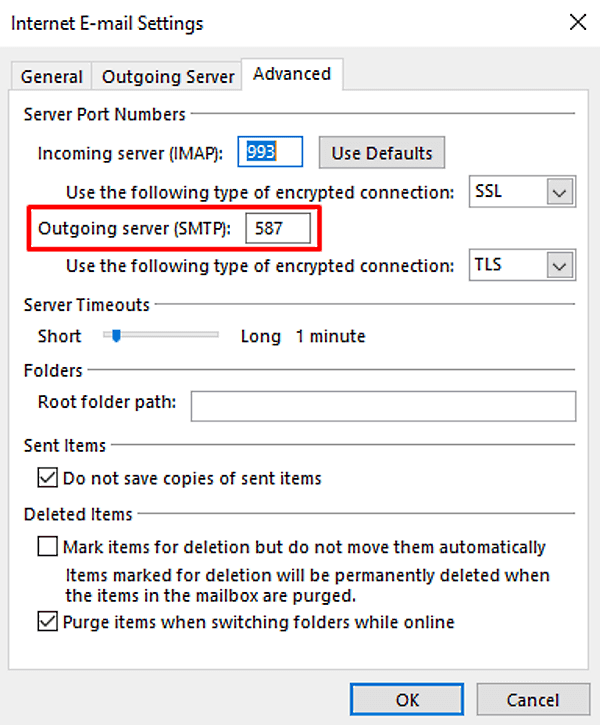Click the 'Mark items for deletion' label text
The image size is (600, 725).
[x=304, y=547]
